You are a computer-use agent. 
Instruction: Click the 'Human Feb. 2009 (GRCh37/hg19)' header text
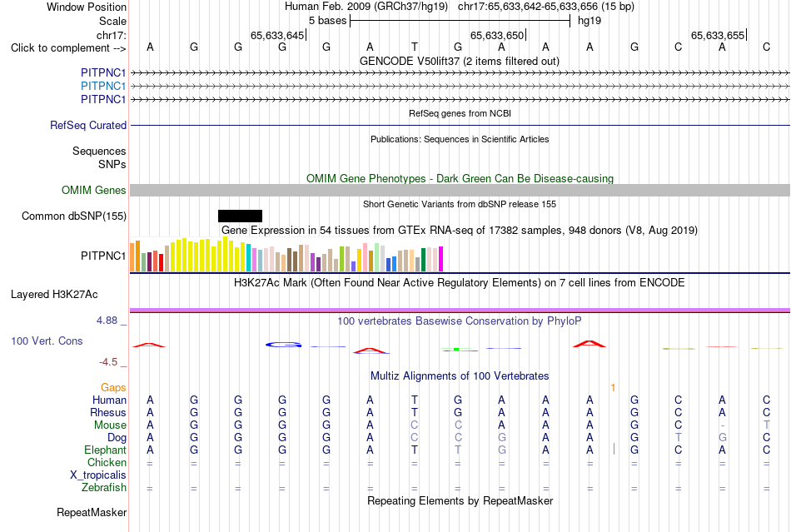coord(366,7)
